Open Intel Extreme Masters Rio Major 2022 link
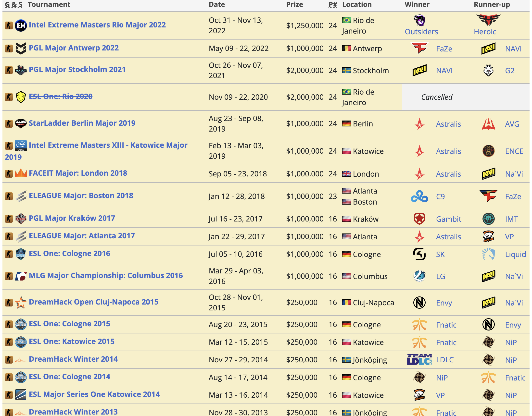This screenshot has height=416, width=532. 97,25
